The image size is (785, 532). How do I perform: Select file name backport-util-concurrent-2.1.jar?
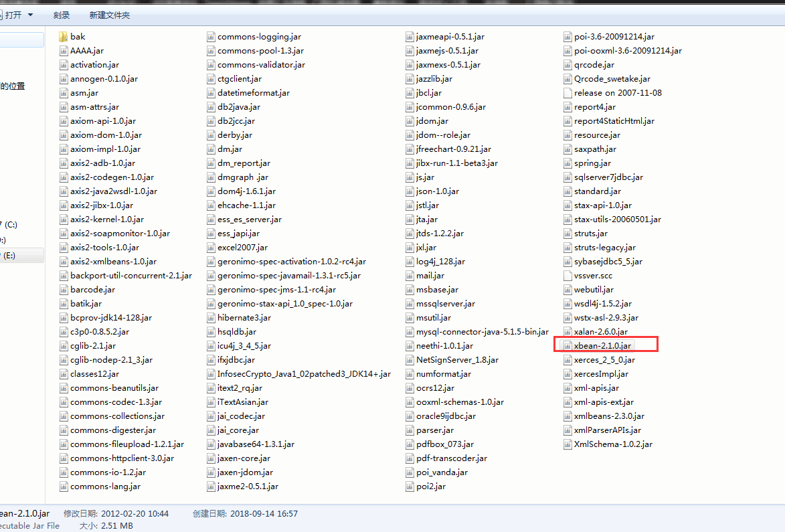(x=131, y=275)
